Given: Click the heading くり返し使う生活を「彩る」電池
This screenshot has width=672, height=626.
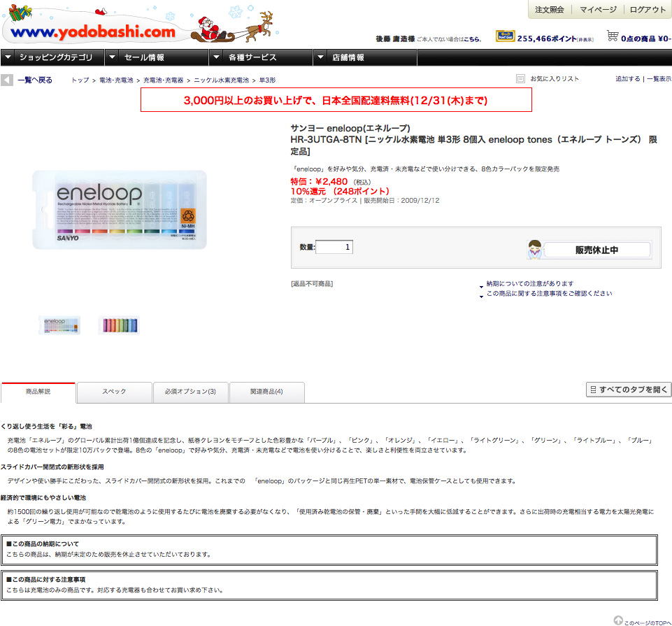Looking at the screenshot, I should click(46, 426).
